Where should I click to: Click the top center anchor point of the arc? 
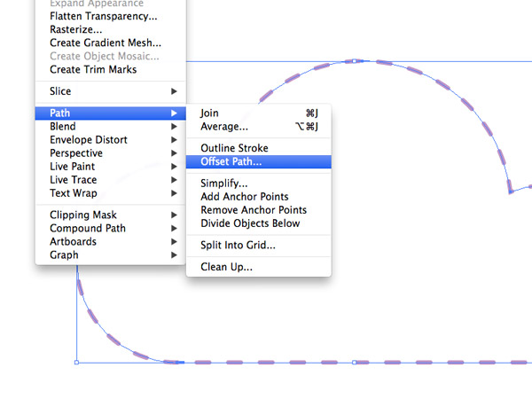pyautogui.click(x=354, y=61)
